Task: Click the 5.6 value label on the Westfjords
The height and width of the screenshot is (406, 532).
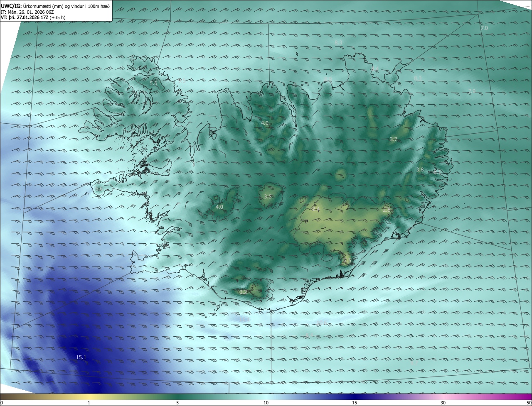Action: click(x=153, y=83)
